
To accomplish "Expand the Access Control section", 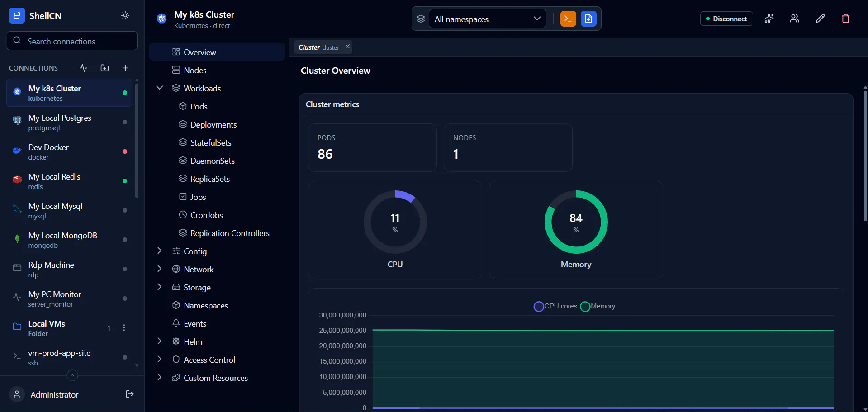I will click(x=159, y=359).
